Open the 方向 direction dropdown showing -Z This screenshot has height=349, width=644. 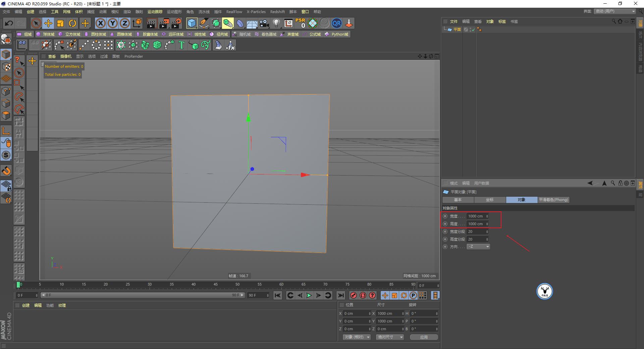click(x=478, y=246)
